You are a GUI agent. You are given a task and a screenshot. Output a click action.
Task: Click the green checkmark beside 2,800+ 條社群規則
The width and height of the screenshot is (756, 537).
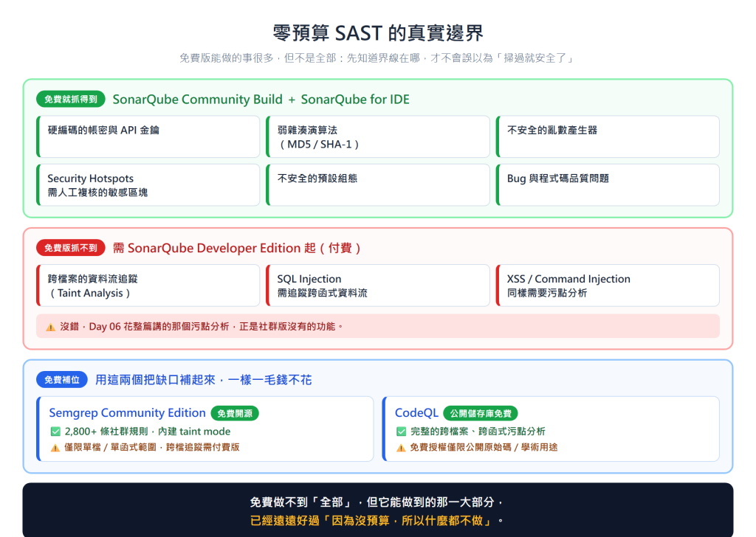55,432
